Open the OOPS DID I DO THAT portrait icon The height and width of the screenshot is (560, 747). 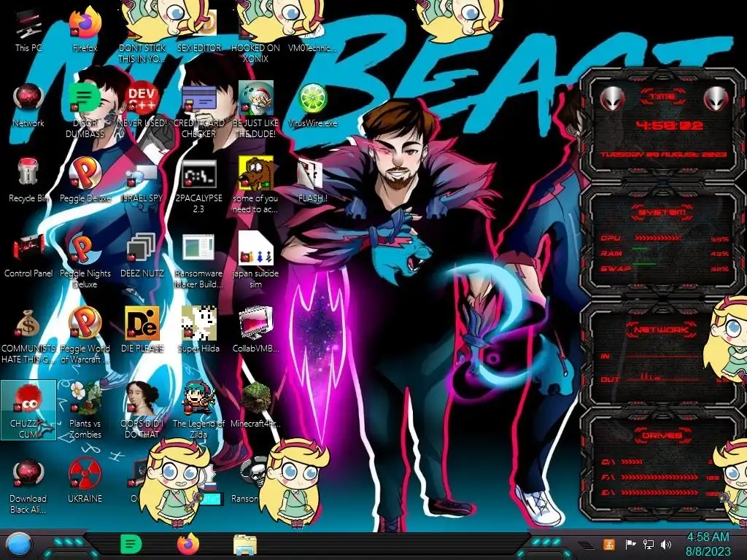[142, 411]
